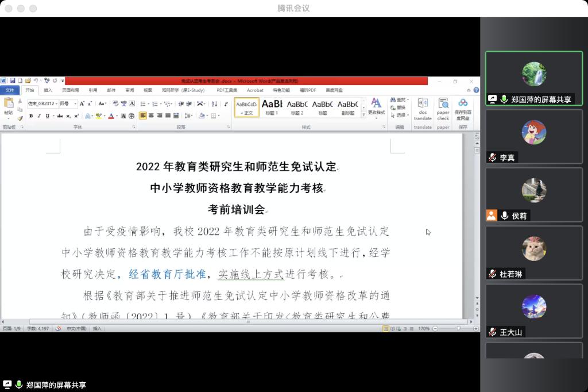Click the Paste clipboard icon

click(8, 104)
